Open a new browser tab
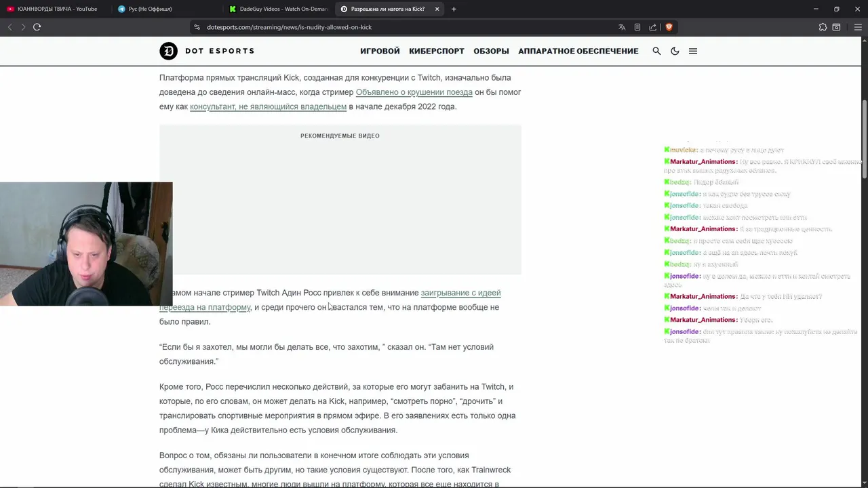Viewport: 868px width, 488px height. point(454,9)
